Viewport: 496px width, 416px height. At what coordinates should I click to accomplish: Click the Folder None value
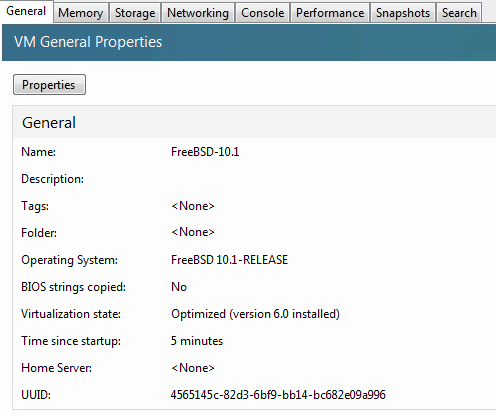coord(193,232)
